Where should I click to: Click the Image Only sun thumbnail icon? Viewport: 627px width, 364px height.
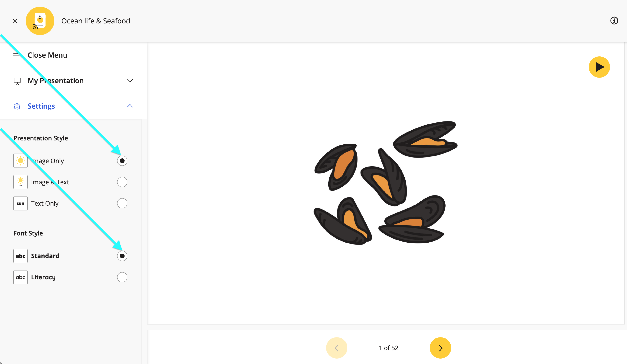click(x=20, y=161)
